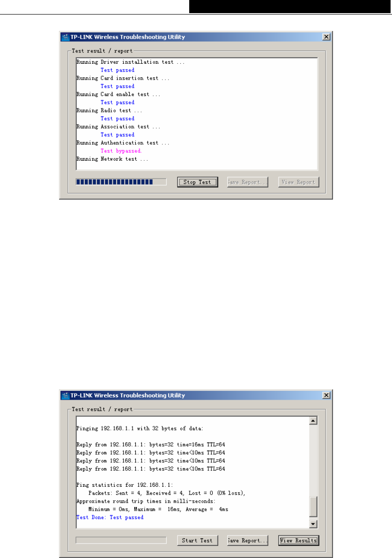Image resolution: width=392 pixels, height=558 pixels.
Task: Click the 'Ping statistics for 192.168.1.1:' line
Action: point(125,485)
